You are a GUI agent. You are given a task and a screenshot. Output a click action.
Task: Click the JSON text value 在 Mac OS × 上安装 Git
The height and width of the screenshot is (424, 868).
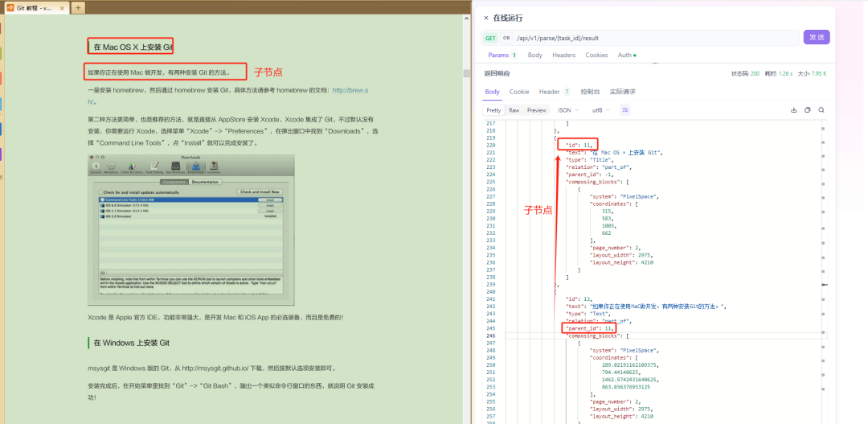tap(624, 152)
